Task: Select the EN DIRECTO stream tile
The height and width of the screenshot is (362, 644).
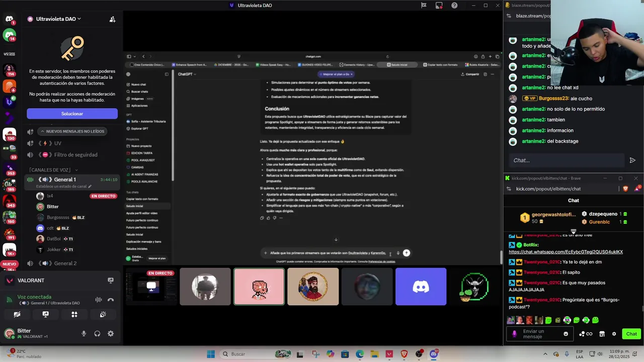Action: click(x=151, y=287)
